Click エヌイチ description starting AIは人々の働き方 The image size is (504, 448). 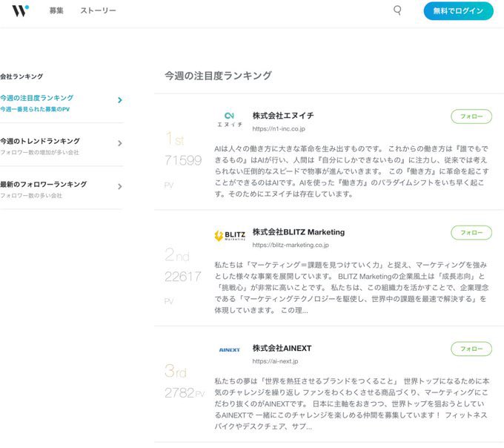coord(351,171)
